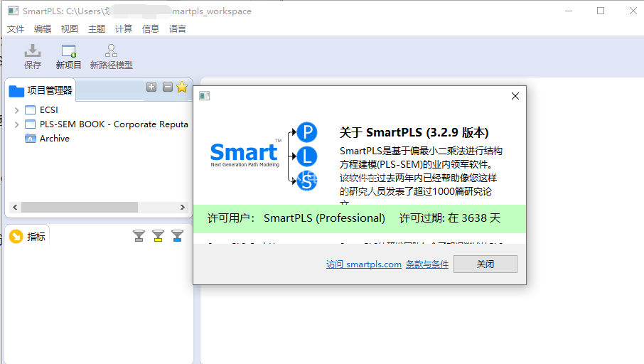Open the 条款与条件 terms link
Screen dimensions: 644x364
pyautogui.click(x=427, y=264)
